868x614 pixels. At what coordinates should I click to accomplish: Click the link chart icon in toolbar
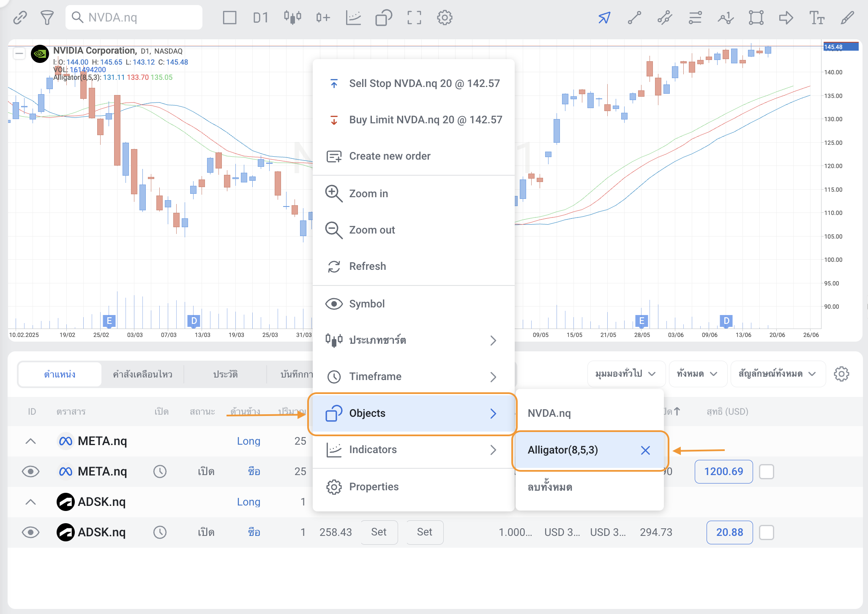click(20, 17)
